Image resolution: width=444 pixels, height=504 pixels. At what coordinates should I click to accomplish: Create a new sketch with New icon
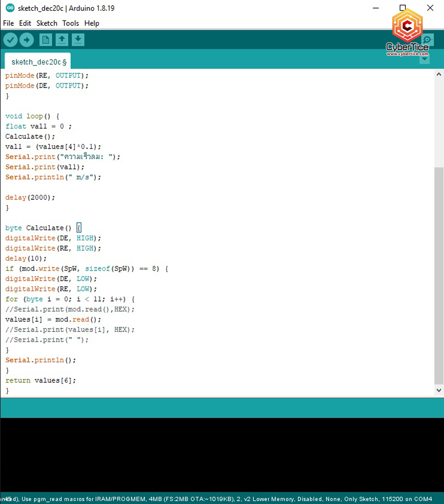[46, 40]
